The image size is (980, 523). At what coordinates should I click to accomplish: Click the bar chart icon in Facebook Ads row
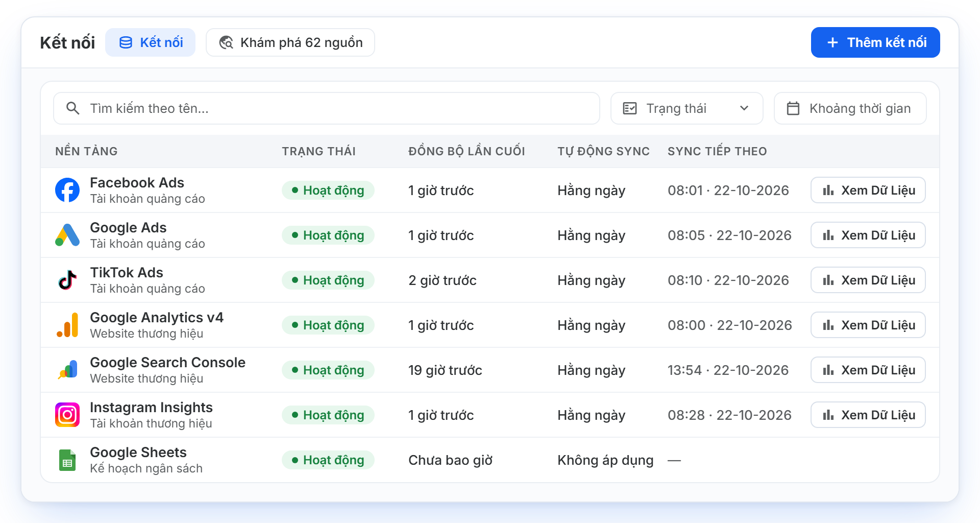[x=828, y=191]
